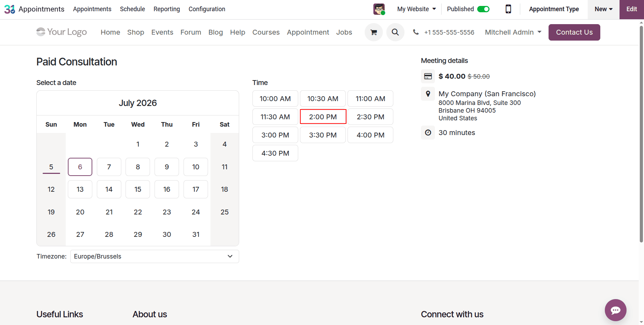The width and height of the screenshot is (644, 325).
Task: Select July 6 in the calendar
Action: pos(80,167)
